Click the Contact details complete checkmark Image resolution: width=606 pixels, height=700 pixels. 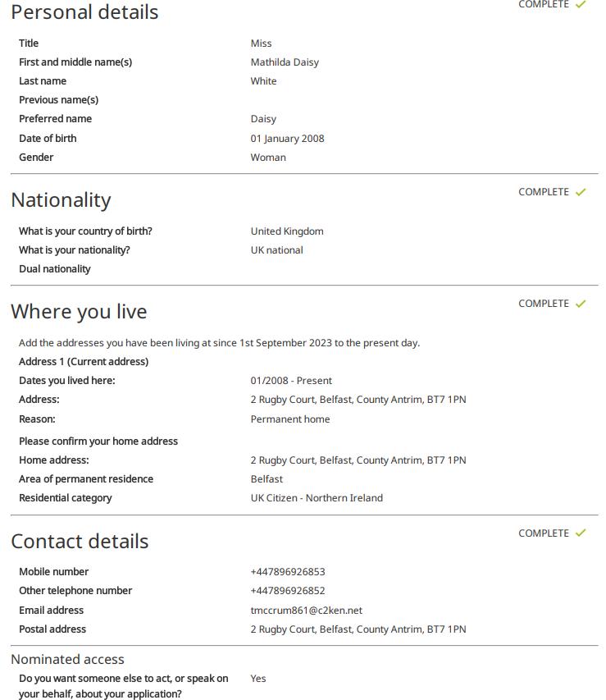[x=580, y=533]
